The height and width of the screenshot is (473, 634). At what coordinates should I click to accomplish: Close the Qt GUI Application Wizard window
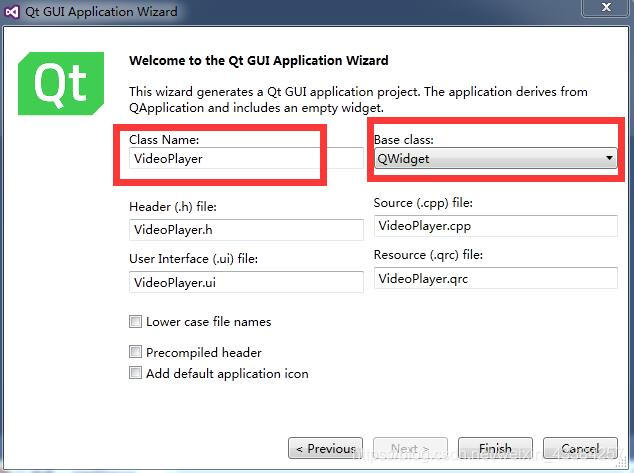pos(606,7)
